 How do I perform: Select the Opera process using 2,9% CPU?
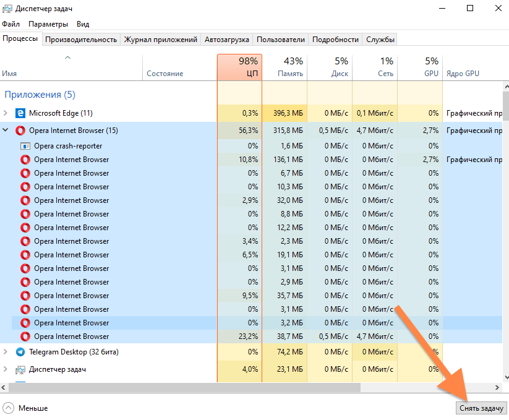(x=251, y=200)
